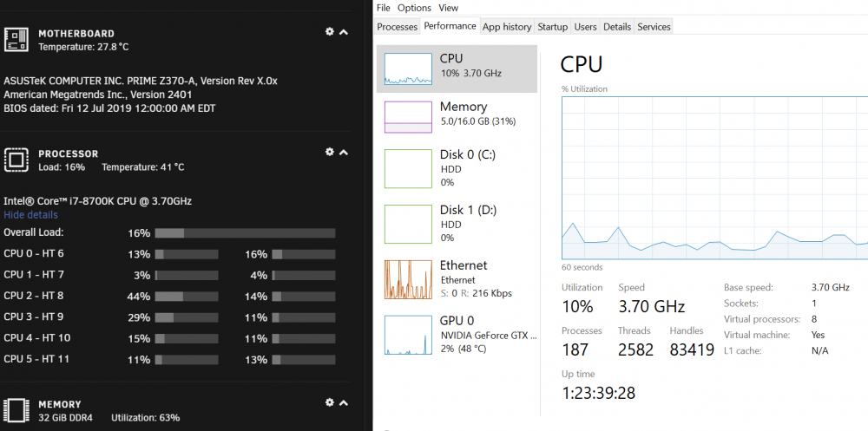Image resolution: width=868 pixels, height=431 pixels.
Task: Click the processor chip icon
Action: (16, 160)
